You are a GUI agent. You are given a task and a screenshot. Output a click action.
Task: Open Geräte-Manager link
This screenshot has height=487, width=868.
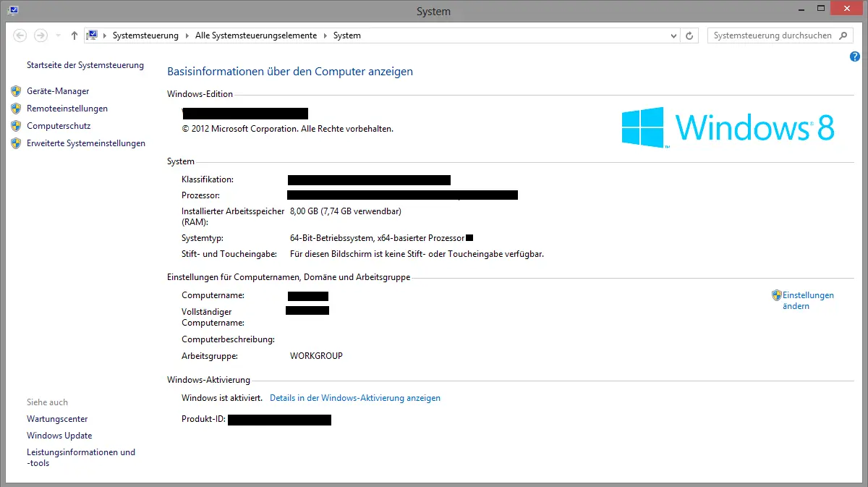[x=58, y=91]
